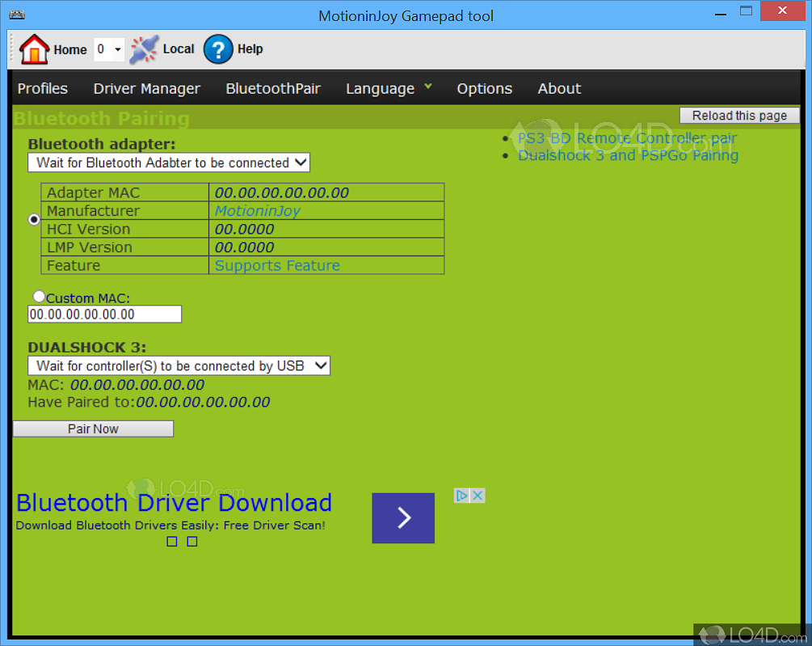
Task: Click the Home house icon
Action: pyautogui.click(x=35, y=49)
